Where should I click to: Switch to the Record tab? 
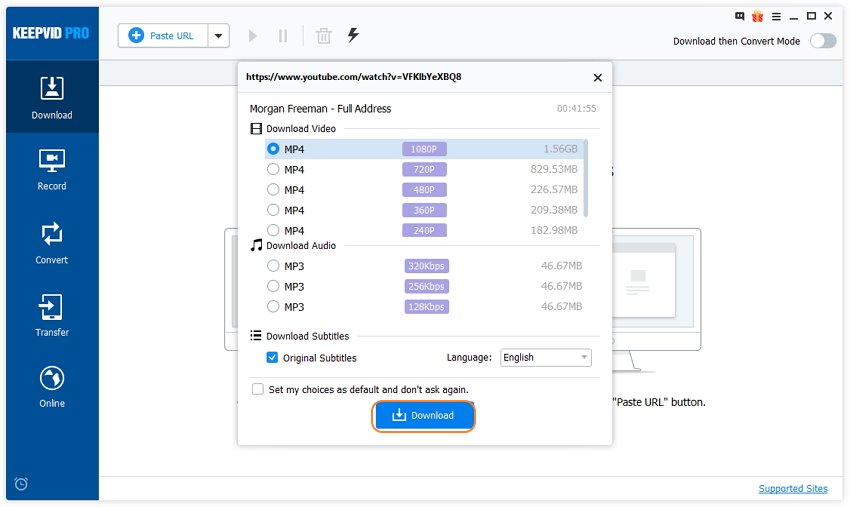52,169
